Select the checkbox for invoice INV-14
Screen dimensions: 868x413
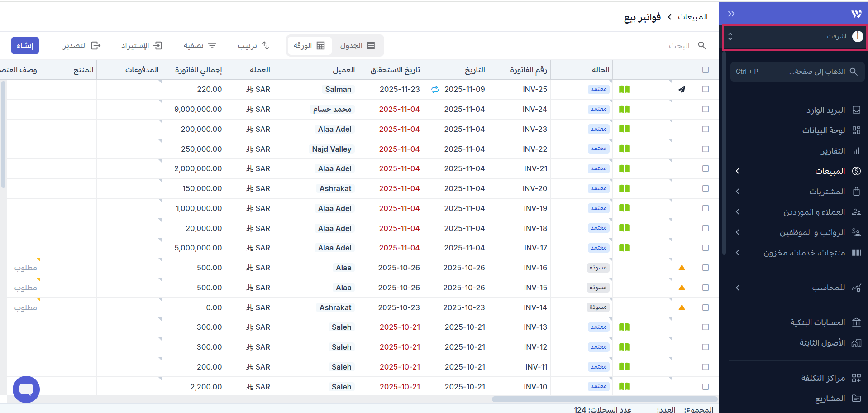(705, 307)
